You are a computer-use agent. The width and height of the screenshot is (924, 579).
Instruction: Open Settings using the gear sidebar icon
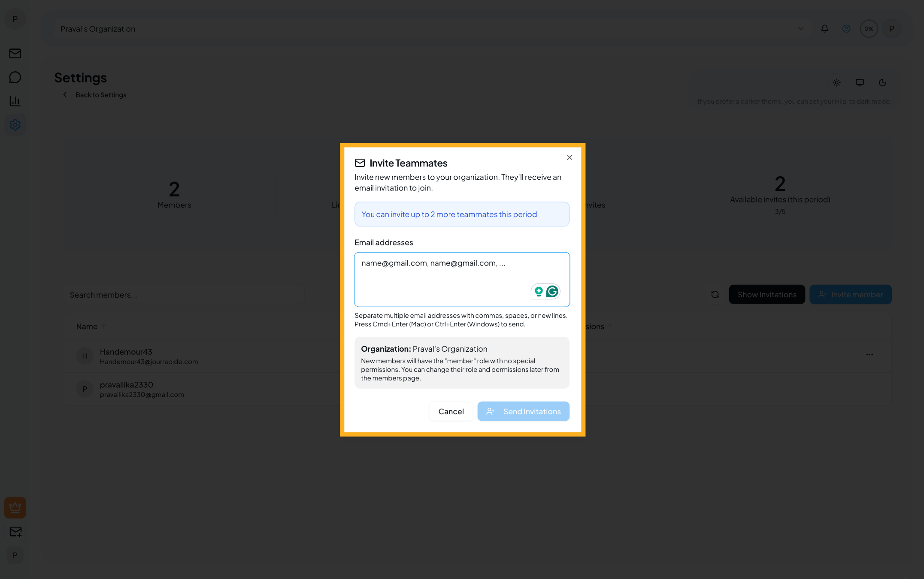15,124
